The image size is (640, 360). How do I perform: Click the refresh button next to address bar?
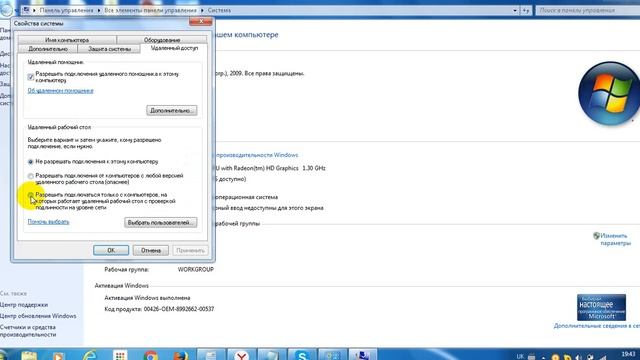click(526, 10)
